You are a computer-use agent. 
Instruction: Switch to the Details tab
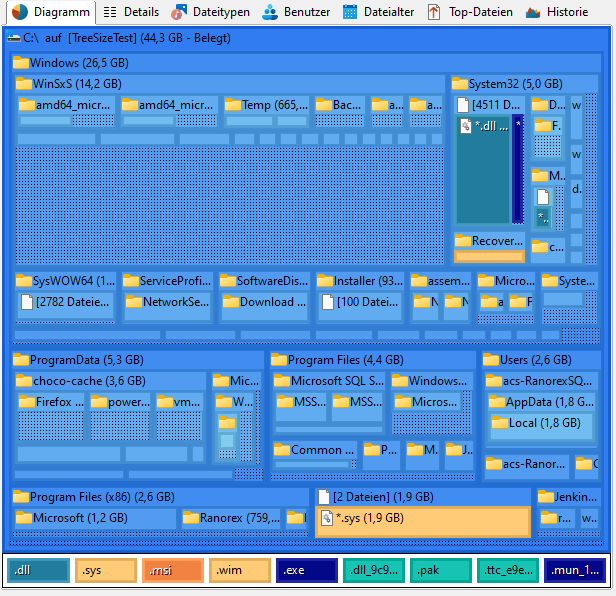click(131, 12)
